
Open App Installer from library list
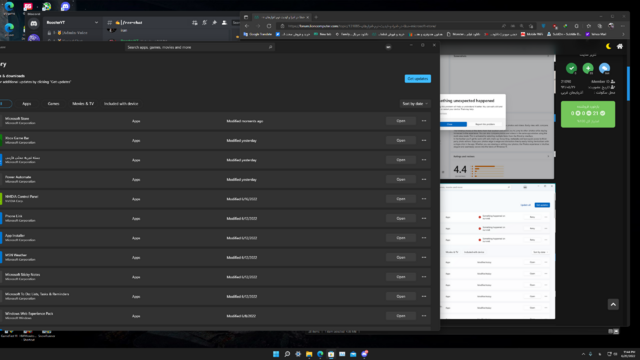[x=401, y=238]
